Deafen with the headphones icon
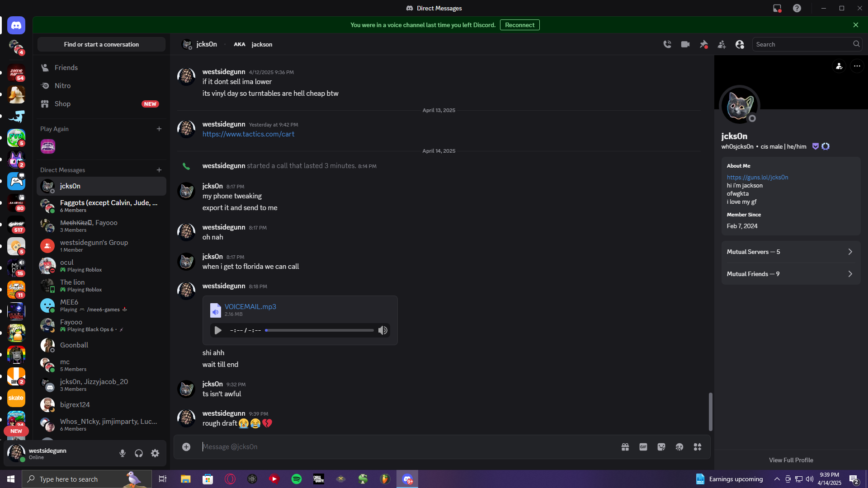The height and width of the screenshot is (488, 868). click(139, 453)
